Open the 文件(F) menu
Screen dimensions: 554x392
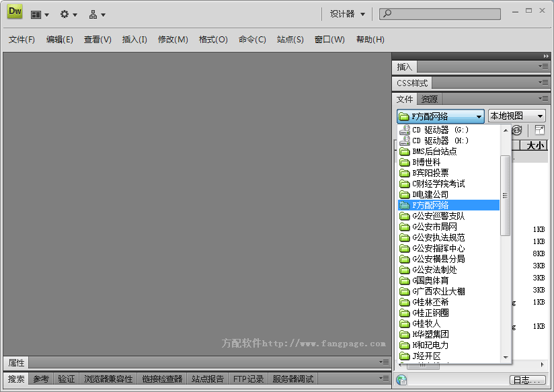[x=22, y=40]
